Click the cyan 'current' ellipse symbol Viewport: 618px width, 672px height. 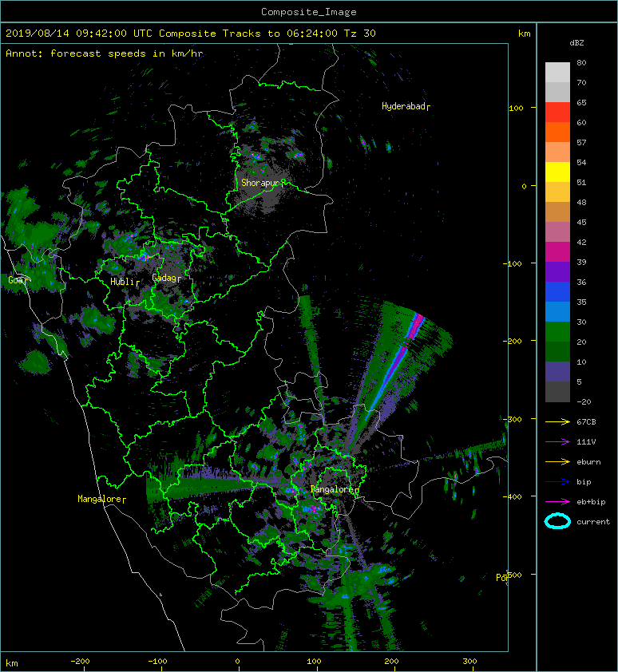point(557,521)
